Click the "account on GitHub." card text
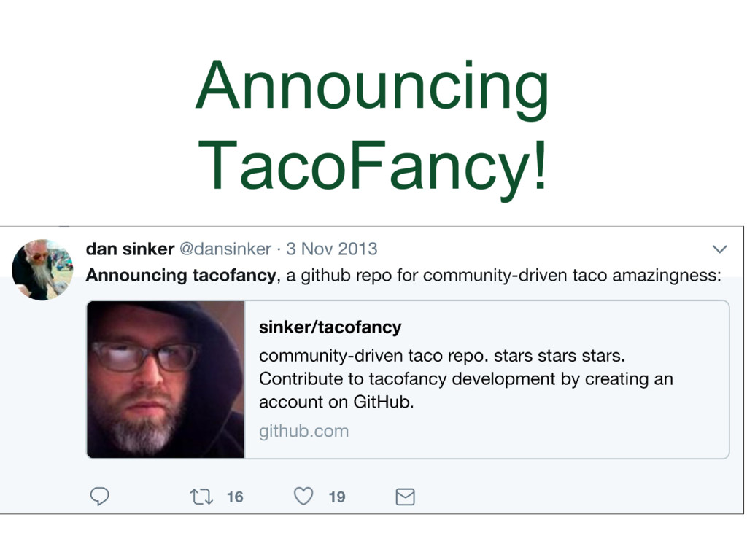 tap(336, 402)
